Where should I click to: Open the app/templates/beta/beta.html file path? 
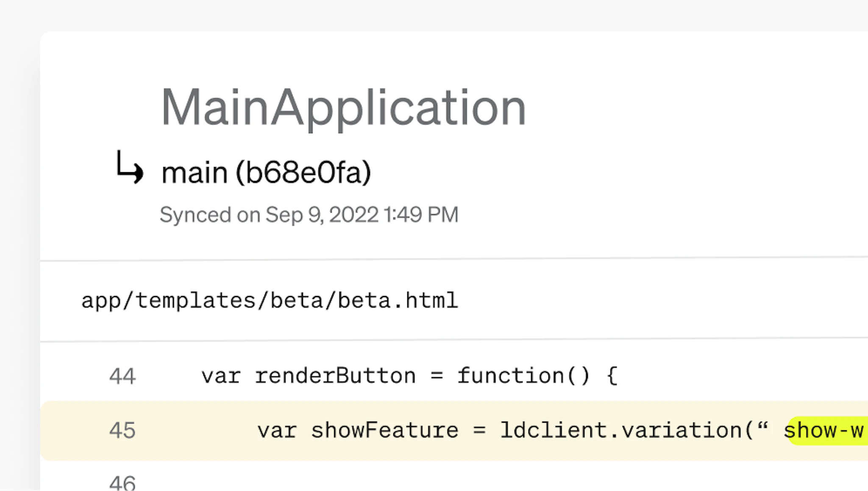270,301
